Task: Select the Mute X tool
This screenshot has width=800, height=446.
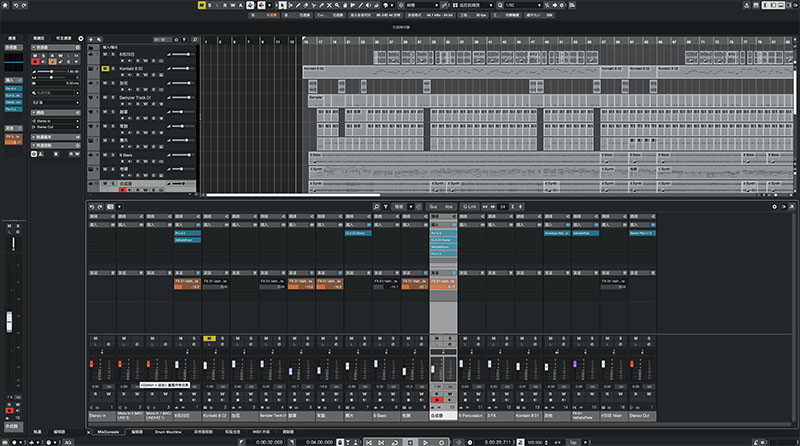Action: pos(329,5)
